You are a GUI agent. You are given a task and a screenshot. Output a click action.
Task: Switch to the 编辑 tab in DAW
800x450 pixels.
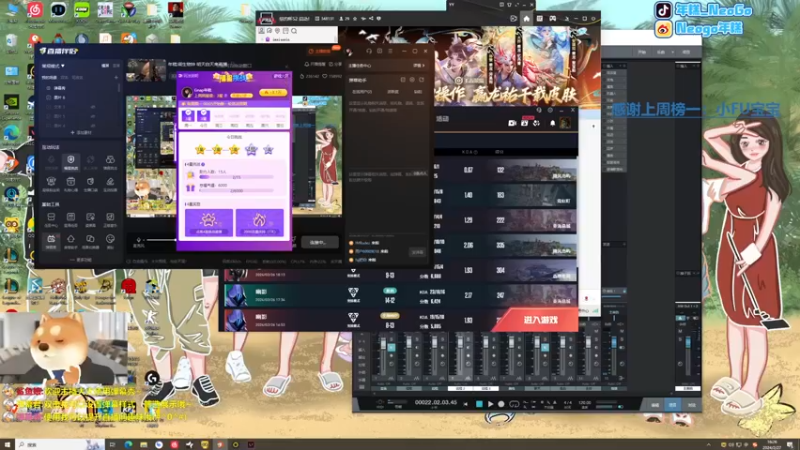(655, 405)
